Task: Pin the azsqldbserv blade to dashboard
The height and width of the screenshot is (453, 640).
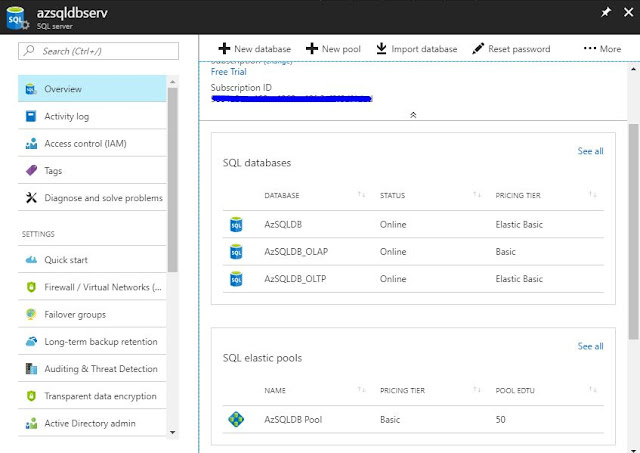Action: 606,12
